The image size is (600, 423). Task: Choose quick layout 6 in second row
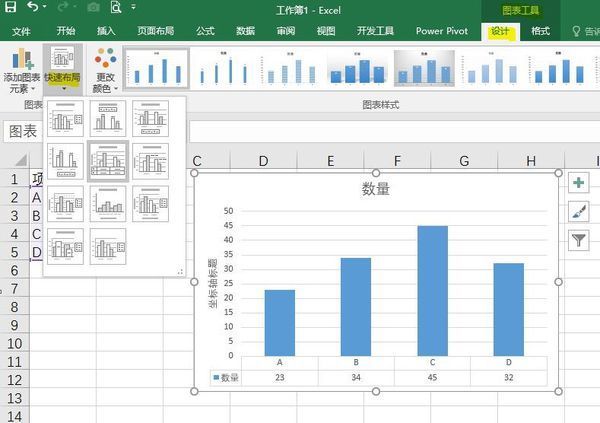point(150,161)
